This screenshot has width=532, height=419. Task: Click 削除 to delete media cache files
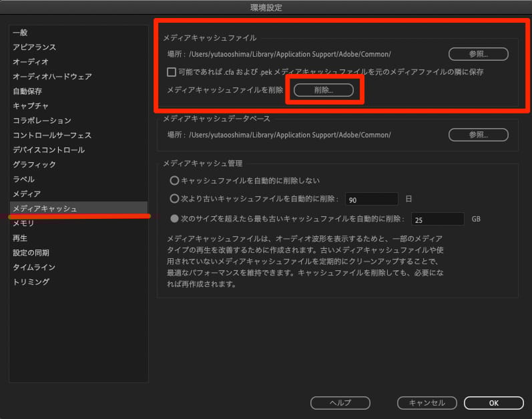click(323, 90)
